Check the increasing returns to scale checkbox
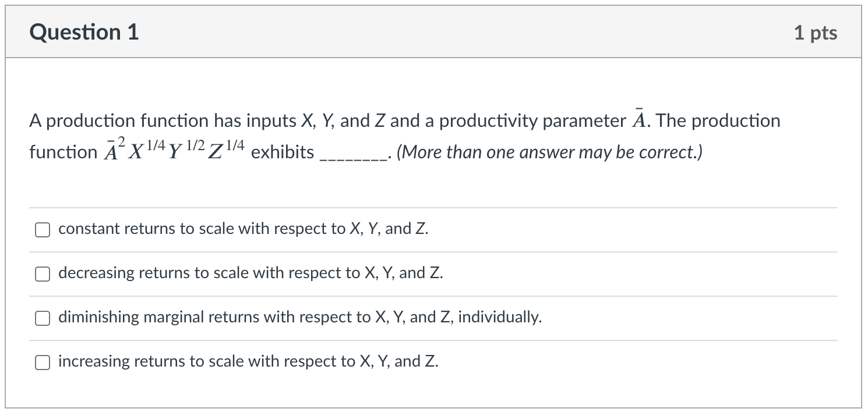The image size is (868, 412). click(x=42, y=361)
